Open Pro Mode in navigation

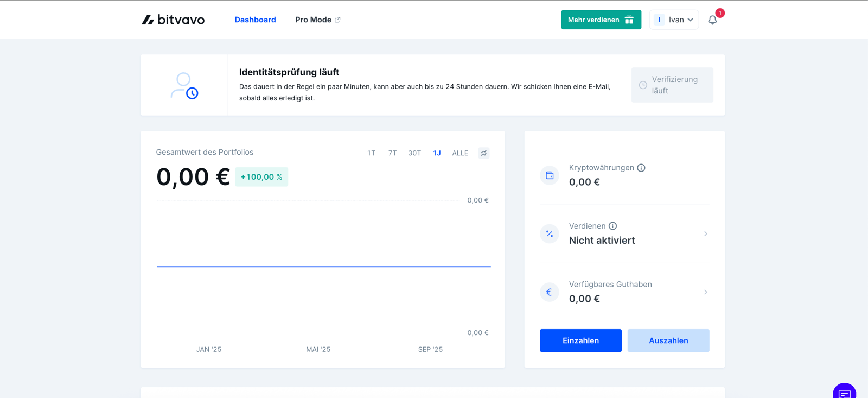pos(318,20)
